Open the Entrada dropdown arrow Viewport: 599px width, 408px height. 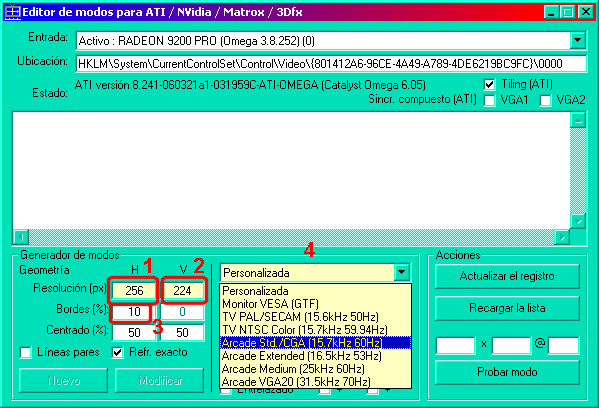(578, 40)
